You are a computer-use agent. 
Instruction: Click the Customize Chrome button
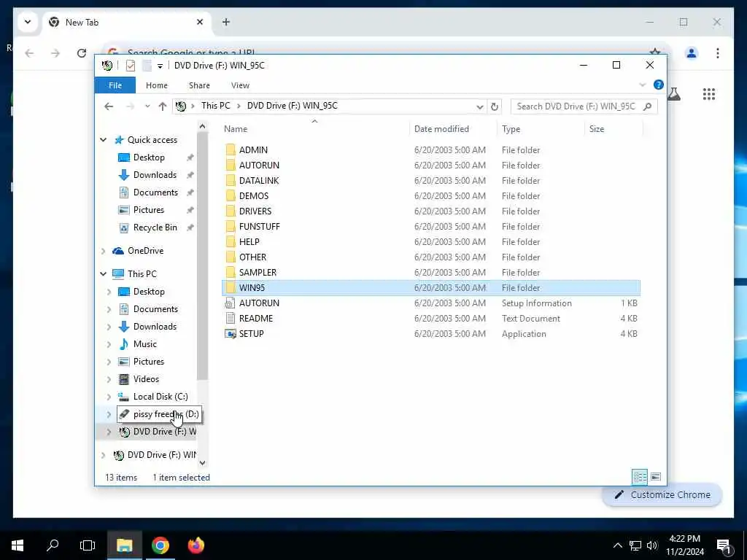click(x=662, y=495)
